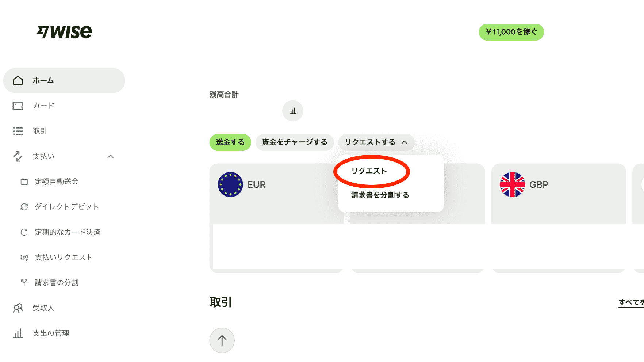Screen dimensions: 644x362
Task: Click the card icon in sidebar
Action: click(18, 106)
